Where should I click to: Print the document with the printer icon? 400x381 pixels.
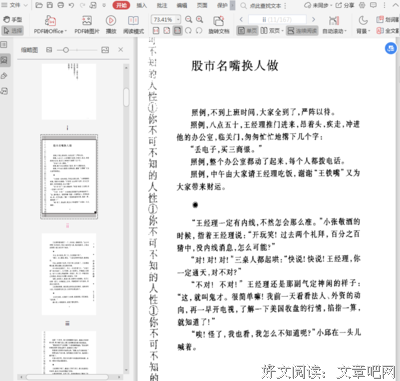tap(61, 5)
